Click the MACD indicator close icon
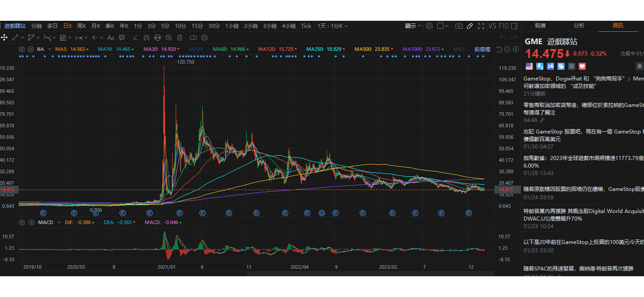Image resolution: width=644 pixels, height=297 pixels. click(31, 222)
